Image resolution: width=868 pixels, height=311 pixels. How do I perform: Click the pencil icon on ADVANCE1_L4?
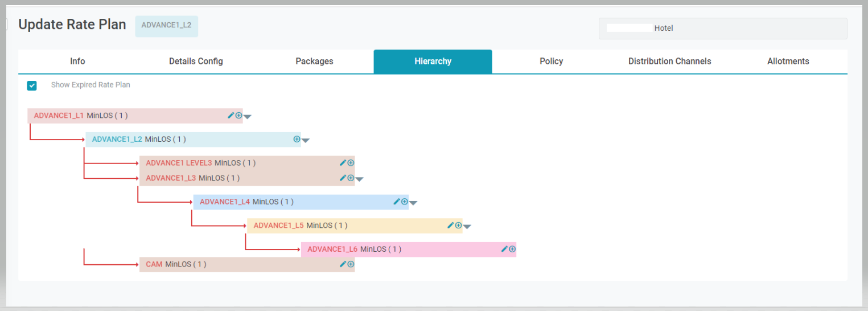[397, 202]
